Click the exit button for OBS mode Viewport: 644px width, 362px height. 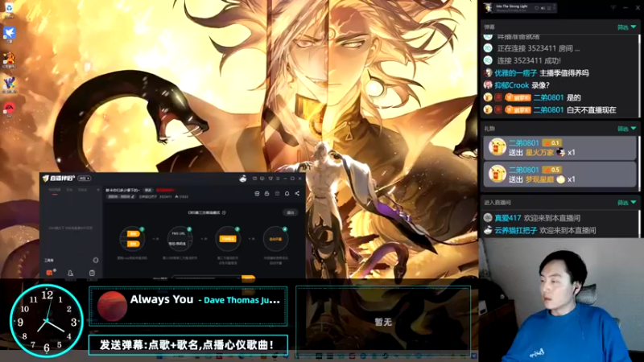coord(291,212)
